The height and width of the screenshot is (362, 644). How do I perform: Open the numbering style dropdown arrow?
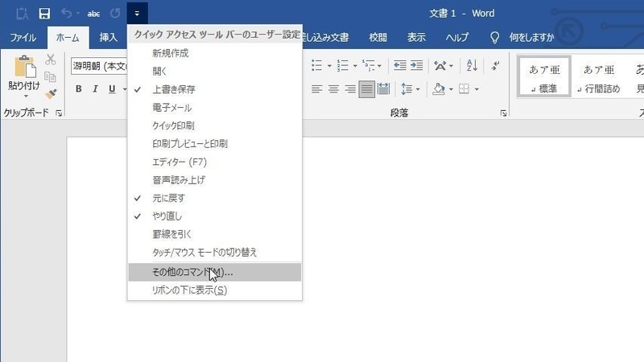(355, 66)
